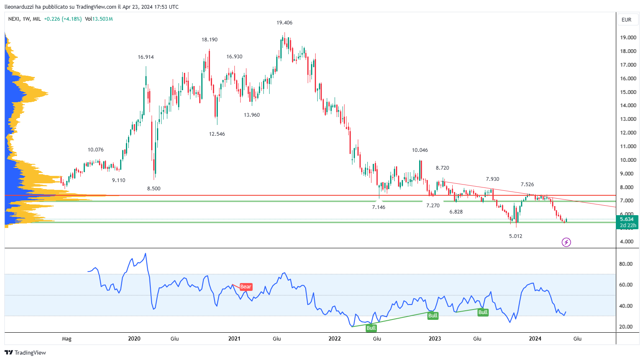Click the purple lightning bolt icon

pos(566,242)
